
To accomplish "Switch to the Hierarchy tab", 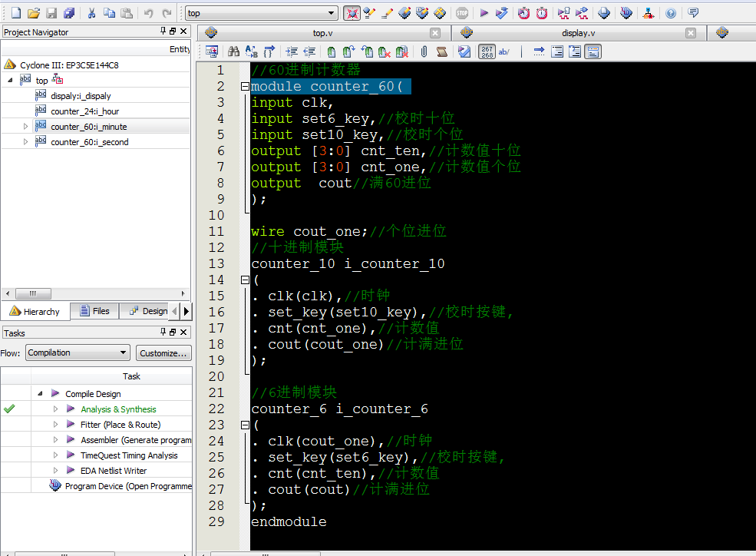I will (x=35, y=312).
